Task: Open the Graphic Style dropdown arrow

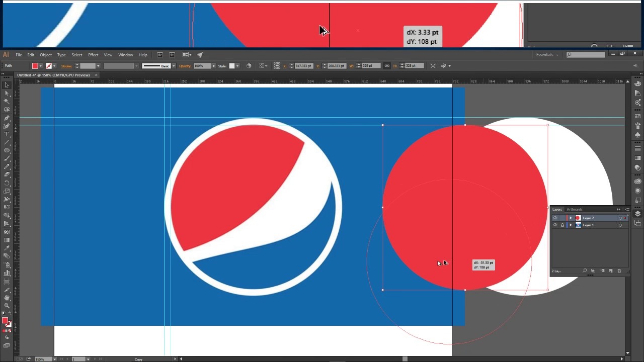Action: point(237,66)
